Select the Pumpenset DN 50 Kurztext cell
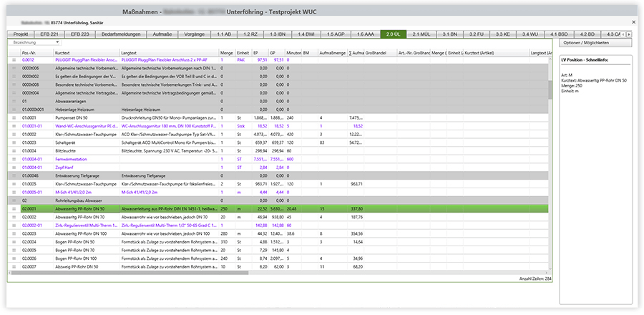This screenshot has width=644, height=315. (86, 117)
